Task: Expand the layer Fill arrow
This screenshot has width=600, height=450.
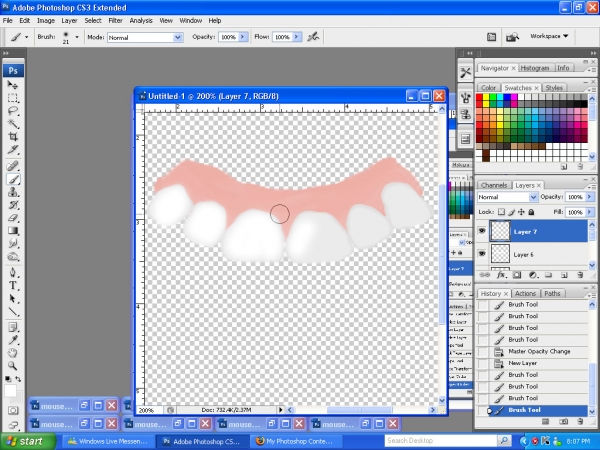Action: [x=590, y=212]
